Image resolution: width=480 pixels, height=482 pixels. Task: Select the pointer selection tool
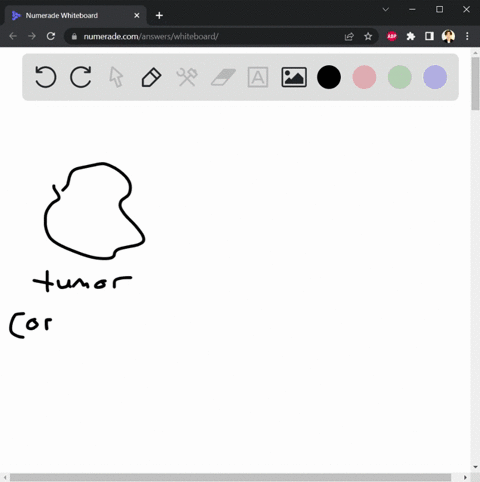coord(116,77)
